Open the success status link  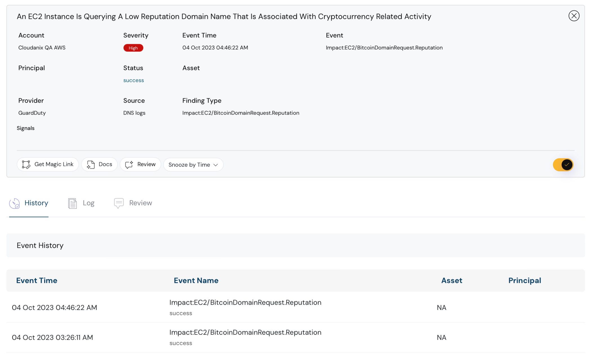point(133,80)
